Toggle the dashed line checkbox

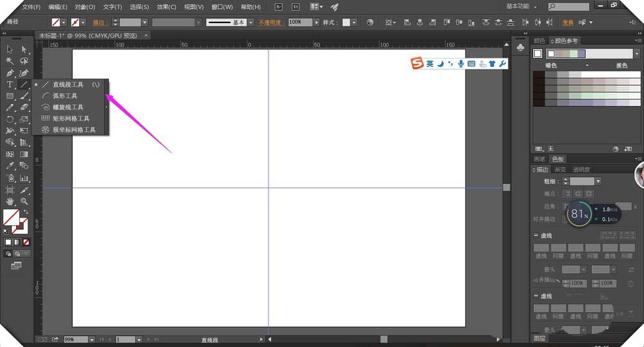click(x=537, y=236)
